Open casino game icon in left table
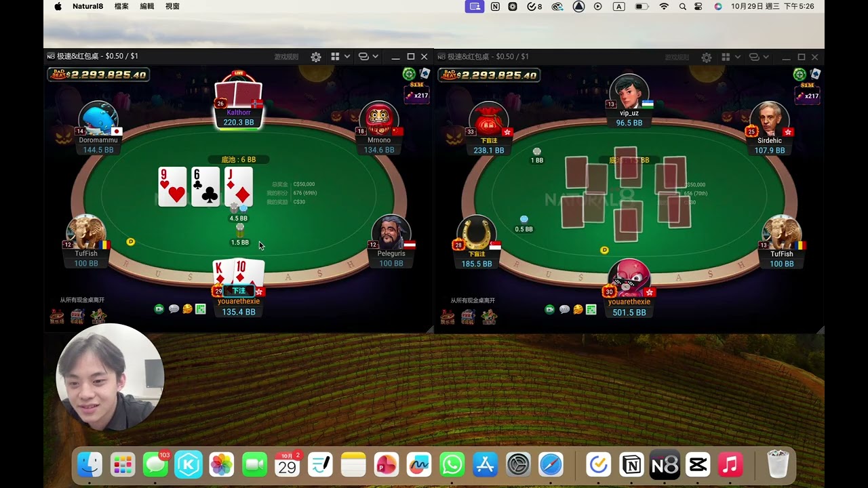The height and width of the screenshot is (488, 868). (57, 316)
